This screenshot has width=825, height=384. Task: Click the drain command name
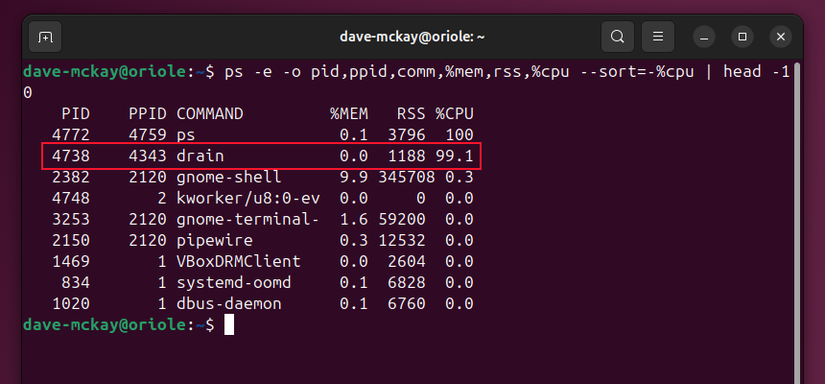(200, 156)
